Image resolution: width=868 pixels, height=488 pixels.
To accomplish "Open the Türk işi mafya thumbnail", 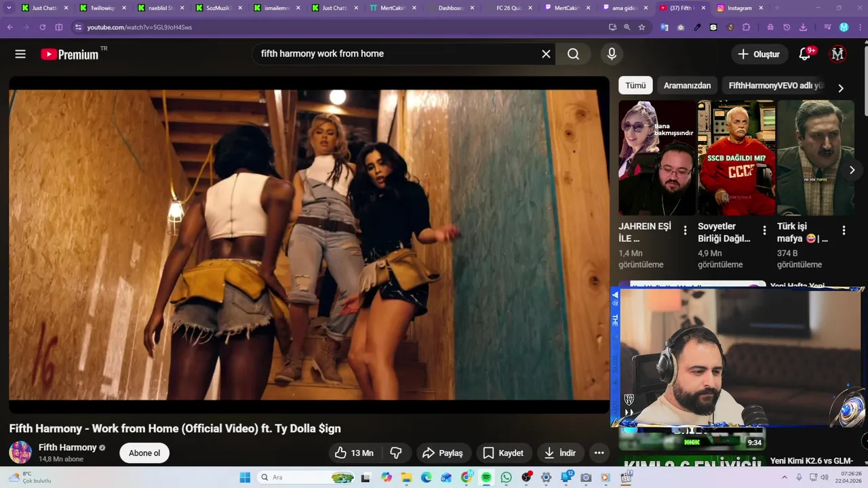I will [x=816, y=158].
